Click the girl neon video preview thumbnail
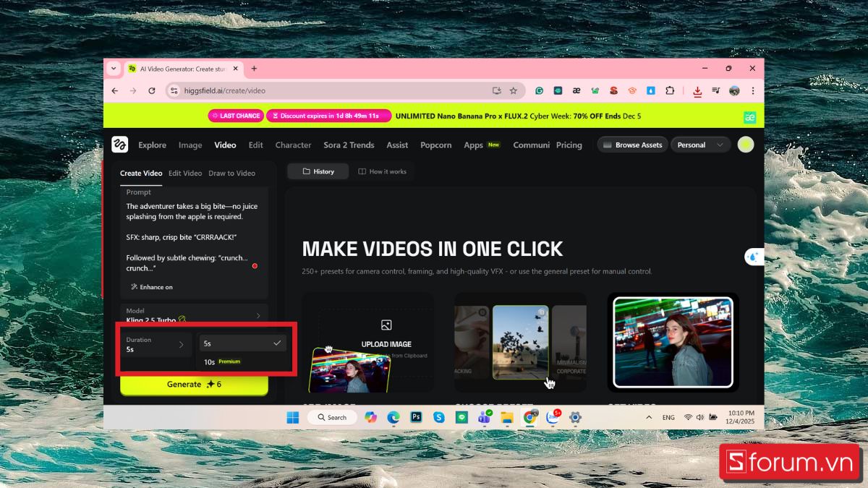Image resolution: width=868 pixels, height=488 pixels. click(673, 343)
